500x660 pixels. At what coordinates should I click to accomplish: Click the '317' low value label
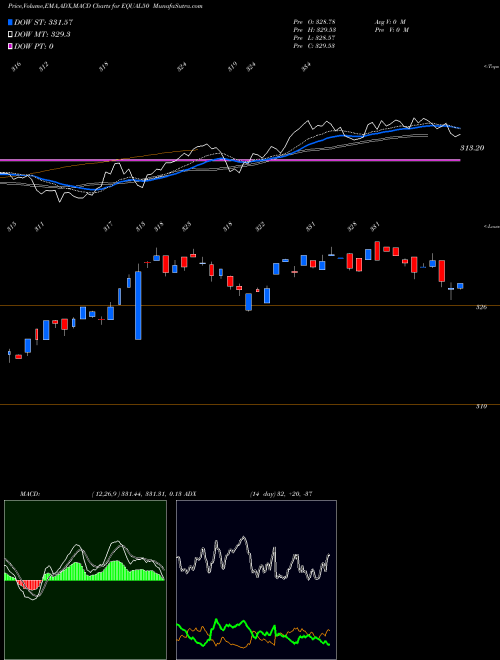point(109,226)
